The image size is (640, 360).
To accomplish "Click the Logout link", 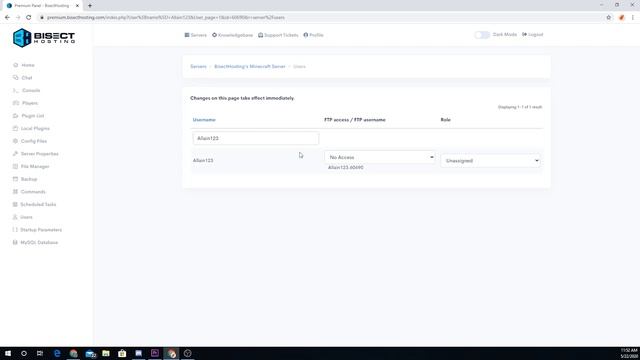I will coord(533,35).
